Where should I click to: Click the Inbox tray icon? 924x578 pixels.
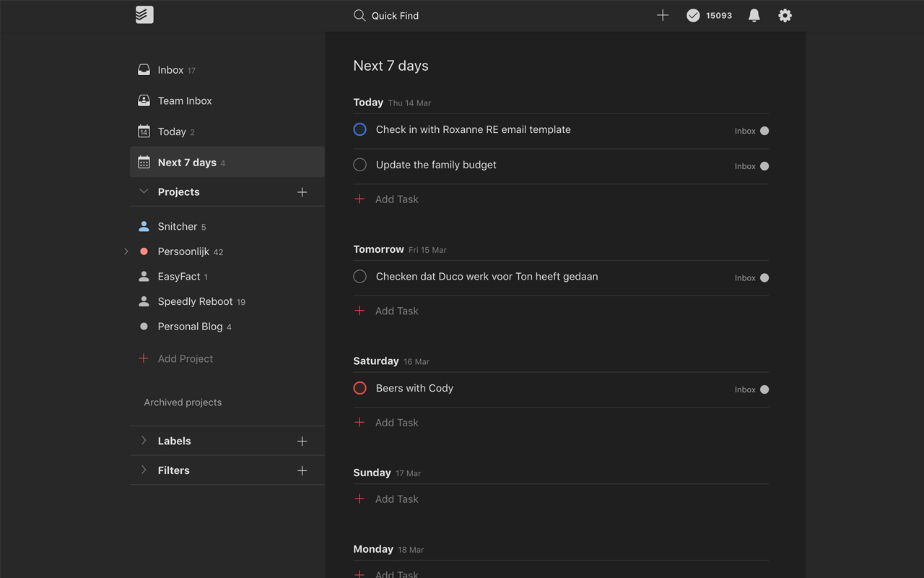[x=144, y=69]
